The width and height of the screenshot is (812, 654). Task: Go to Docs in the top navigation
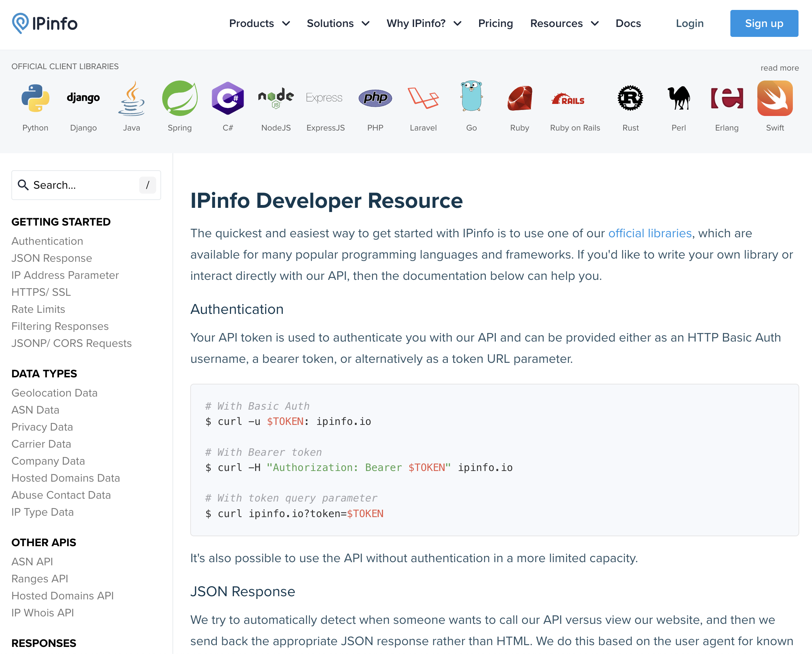pos(628,23)
